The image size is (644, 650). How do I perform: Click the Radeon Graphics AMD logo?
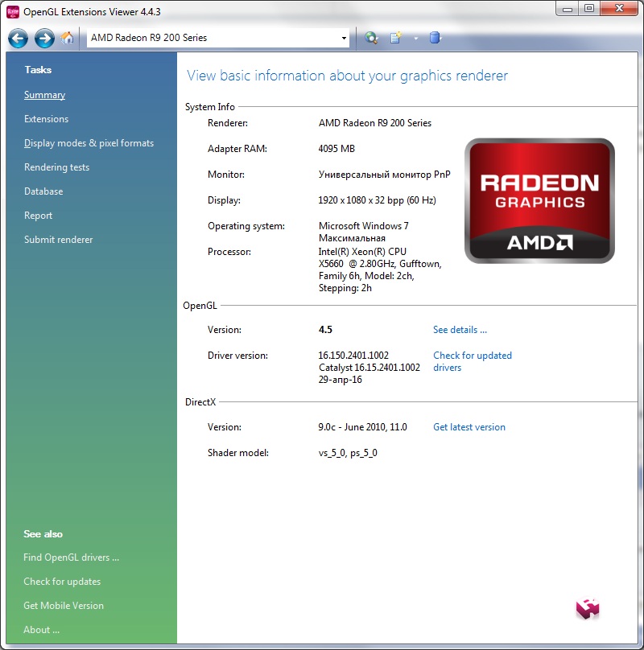pos(539,200)
